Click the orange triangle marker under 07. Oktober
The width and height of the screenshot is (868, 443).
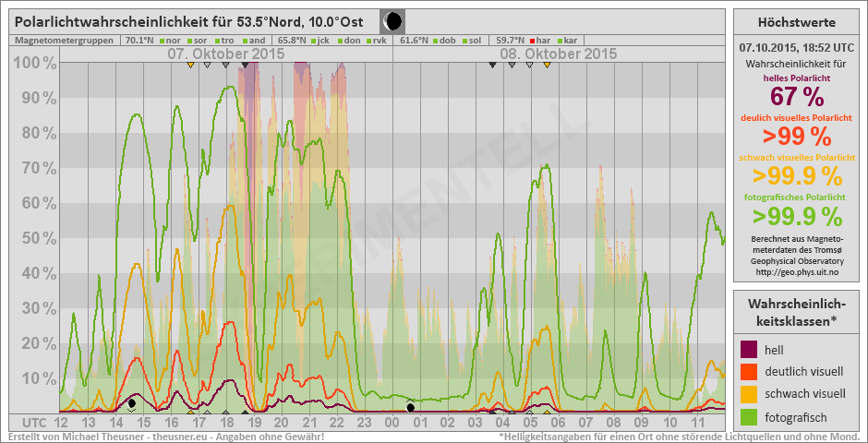click(190, 65)
